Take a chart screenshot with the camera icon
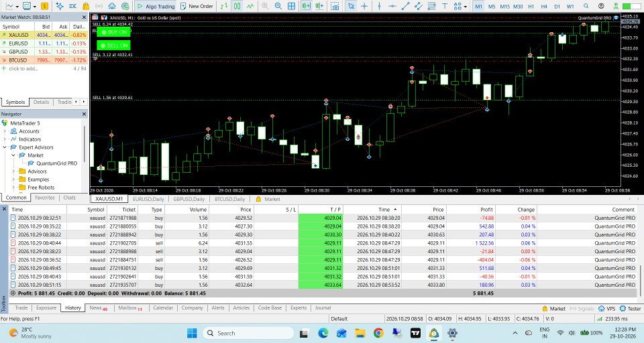 (335, 6)
